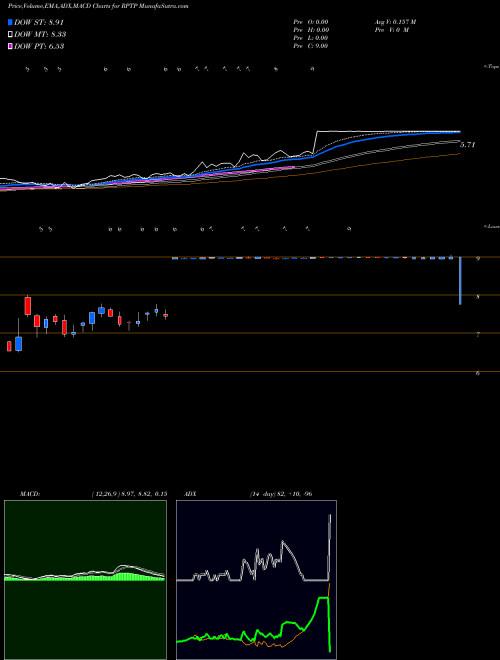Viewport: 500px width, 660px height.
Task: Open the dark blue ADX indicator chart
Action: tap(256, 580)
